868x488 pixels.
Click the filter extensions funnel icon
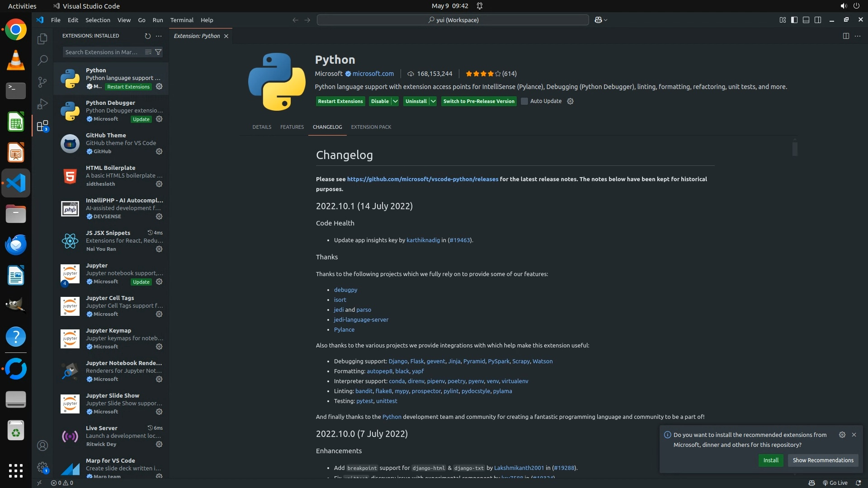158,52
